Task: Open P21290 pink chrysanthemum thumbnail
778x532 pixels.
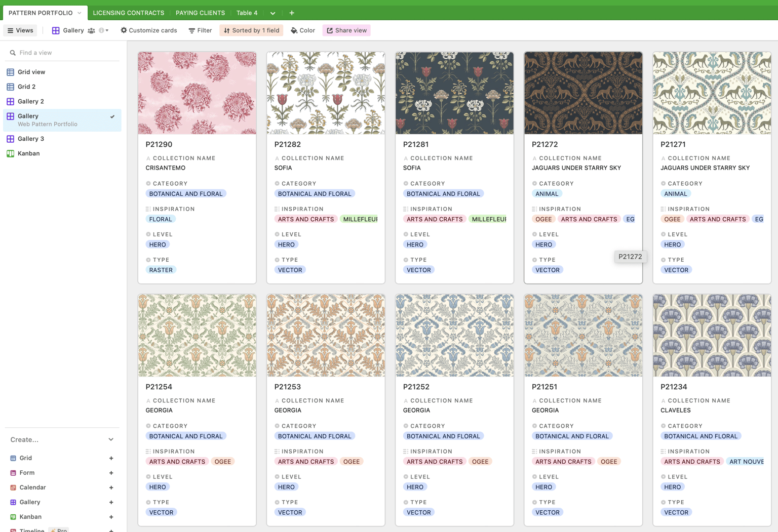Action: [x=197, y=93]
